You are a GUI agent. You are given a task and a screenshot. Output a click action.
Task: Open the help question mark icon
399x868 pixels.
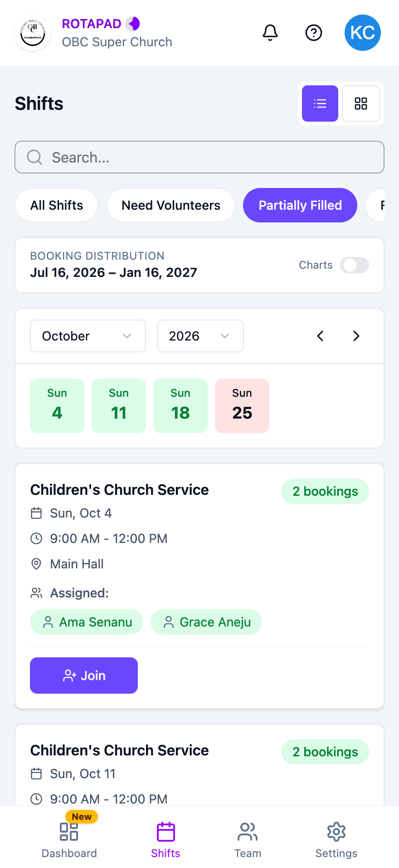[314, 33]
